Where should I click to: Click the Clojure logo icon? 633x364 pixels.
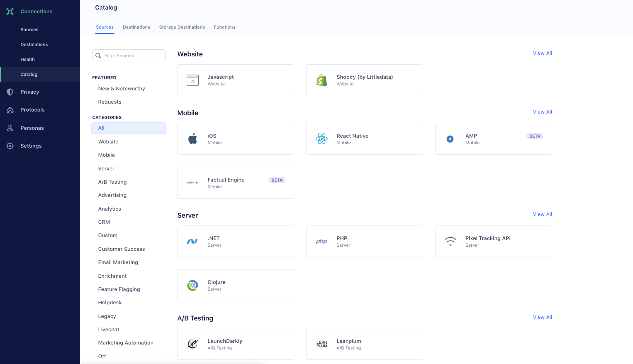[192, 285]
